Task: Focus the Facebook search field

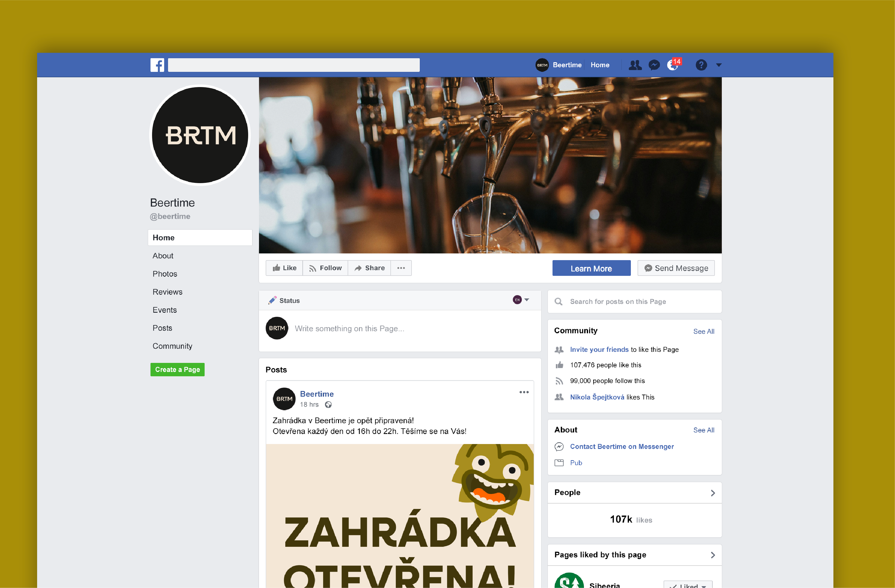Action: coord(294,65)
